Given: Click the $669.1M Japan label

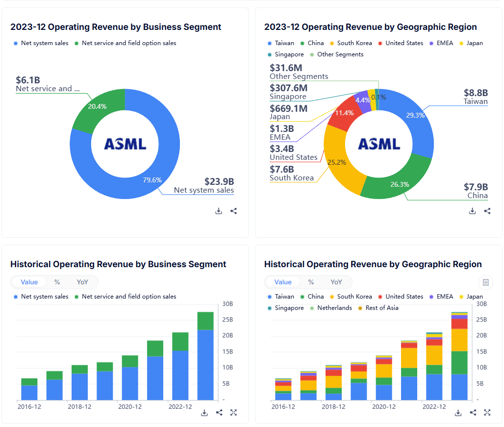Looking at the screenshot, I should 289,112.
